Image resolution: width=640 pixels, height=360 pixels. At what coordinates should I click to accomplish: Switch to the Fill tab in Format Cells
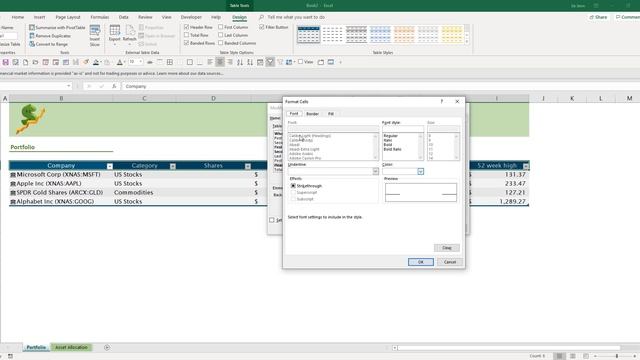331,114
